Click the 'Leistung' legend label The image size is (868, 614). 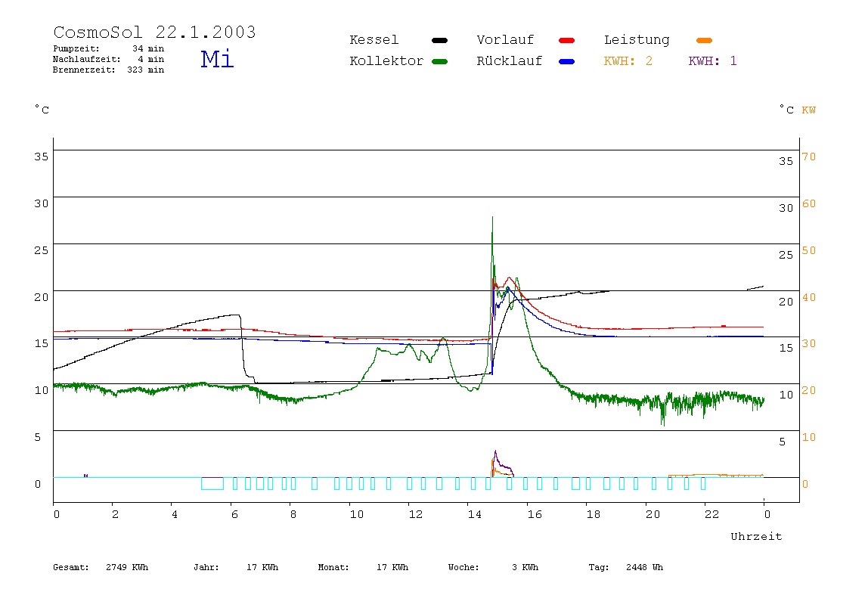pyautogui.click(x=637, y=40)
